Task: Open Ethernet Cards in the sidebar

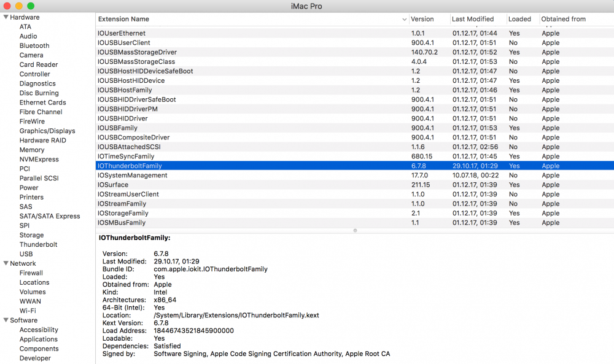Action: pos(43,103)
